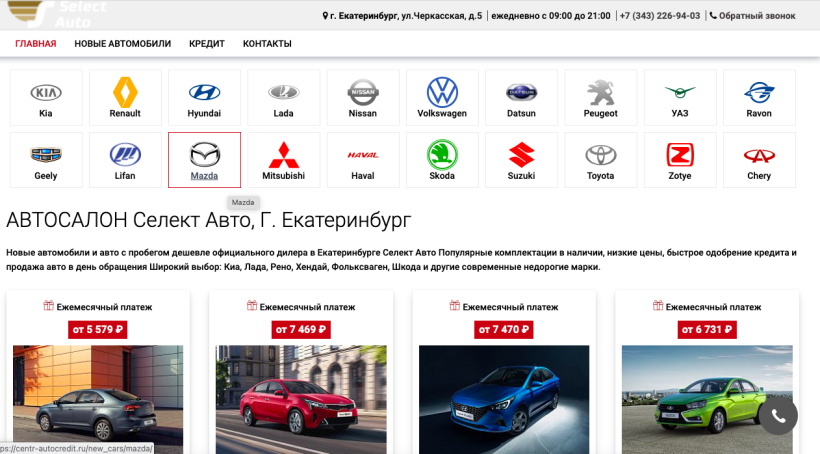Open the grey sedan car photo
This screenshot has height=454, width=820.
[x=98, y=400]
